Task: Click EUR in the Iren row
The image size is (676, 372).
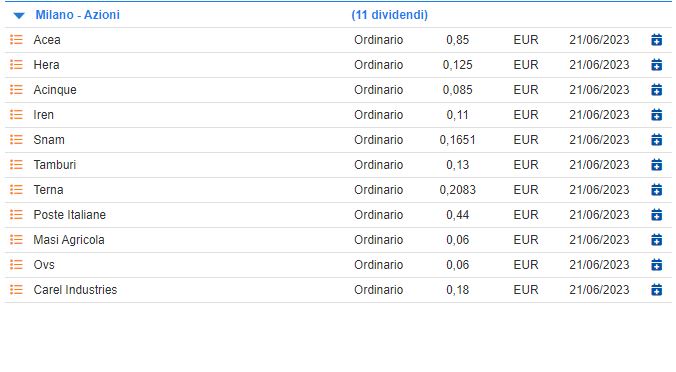Action: 526,115
